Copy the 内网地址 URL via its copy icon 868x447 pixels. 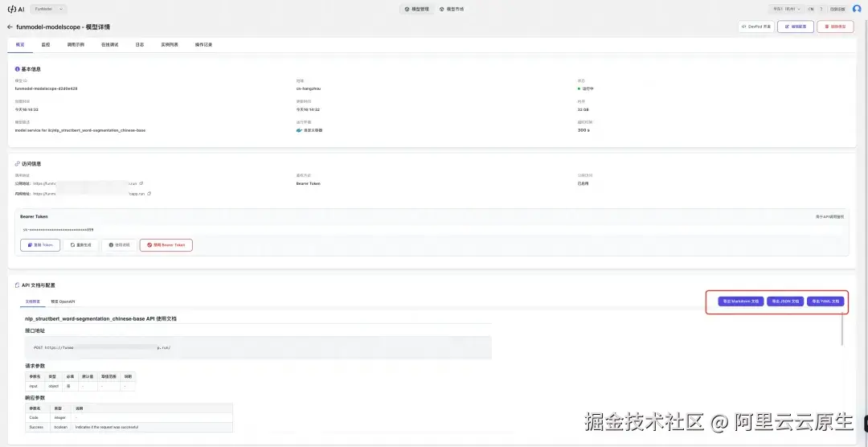pyautogui.click(x=149, y=193)
